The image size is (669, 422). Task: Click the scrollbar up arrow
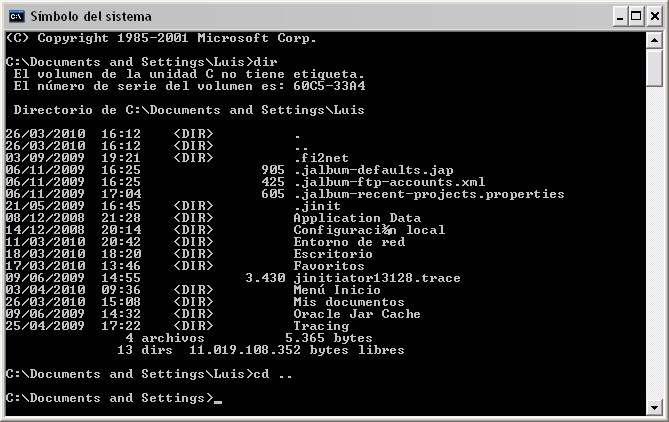(x=654, y=41)
